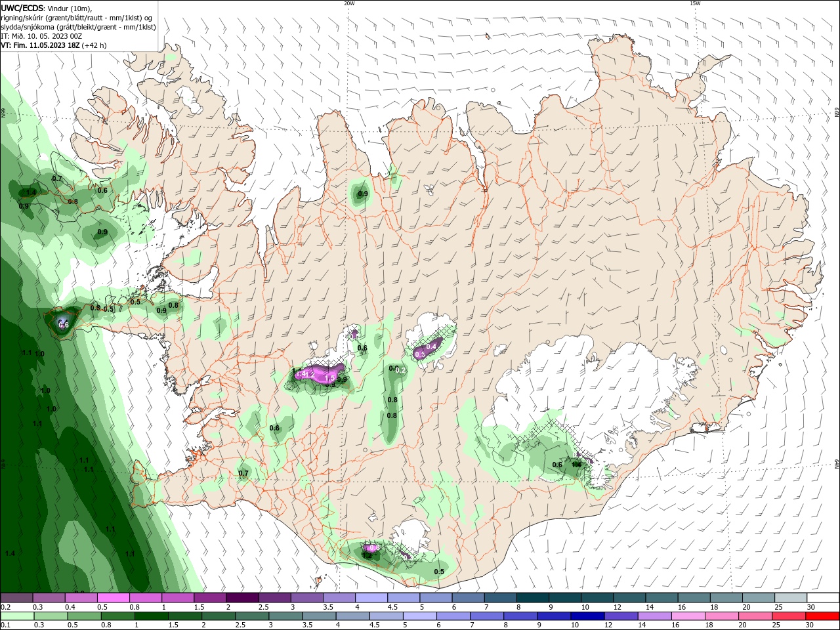Click the 0.6 value at Snæfellsnes tip
Screen dimensions: 840x630
click(64, 324)
